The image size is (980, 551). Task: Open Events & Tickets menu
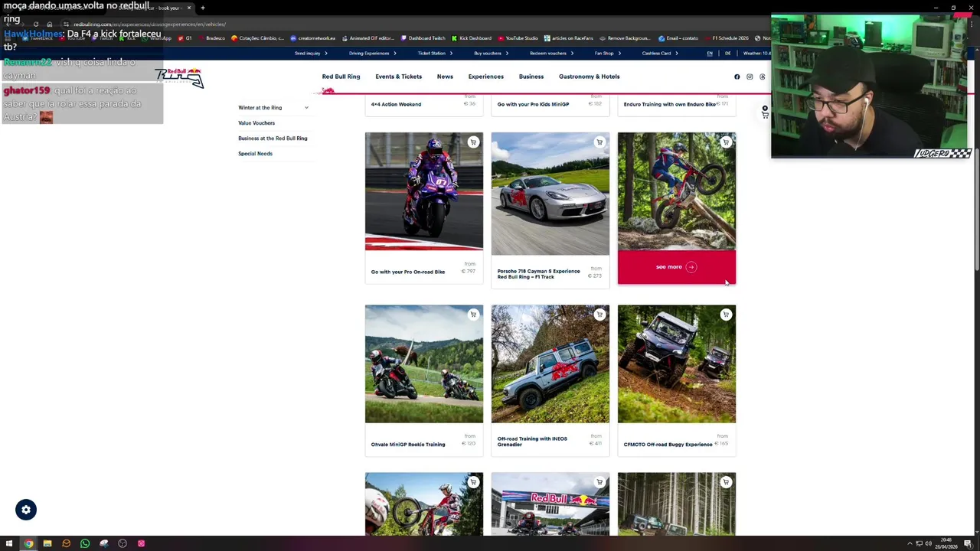pos(398,77)
